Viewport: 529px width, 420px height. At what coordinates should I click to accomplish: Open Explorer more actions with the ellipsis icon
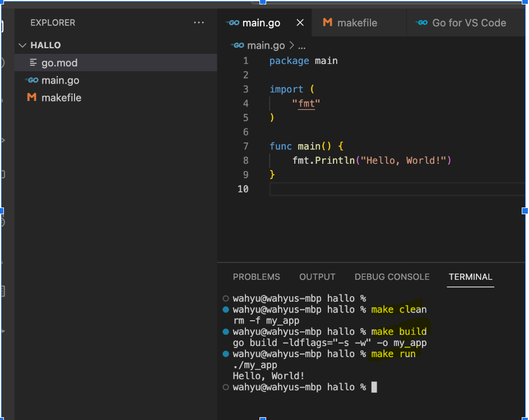click(199, 22)
